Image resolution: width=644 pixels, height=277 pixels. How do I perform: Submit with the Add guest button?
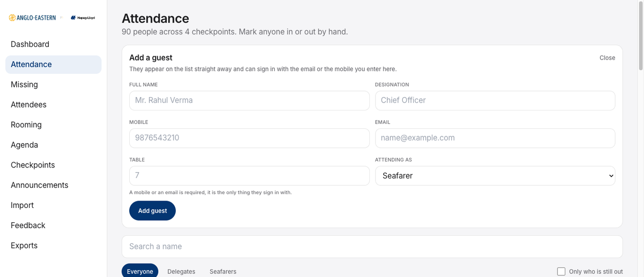click(x=152, y=211)
